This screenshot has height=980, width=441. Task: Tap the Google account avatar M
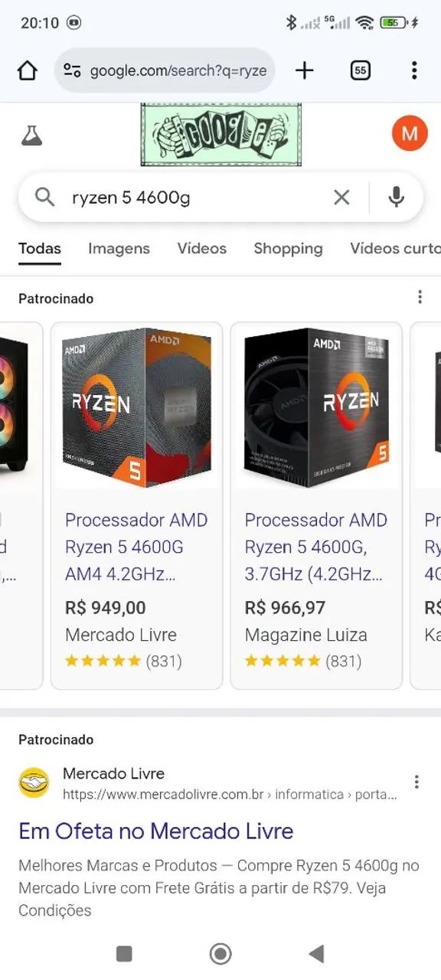(x=410, y=132)
